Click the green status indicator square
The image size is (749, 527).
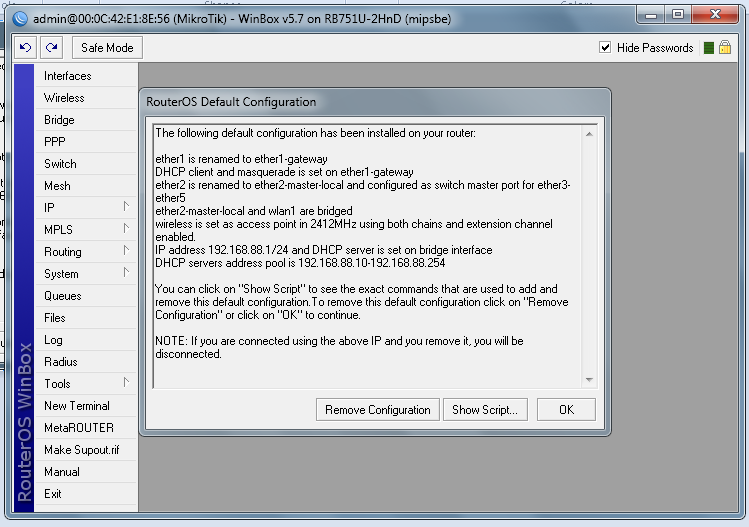(709, 48)
